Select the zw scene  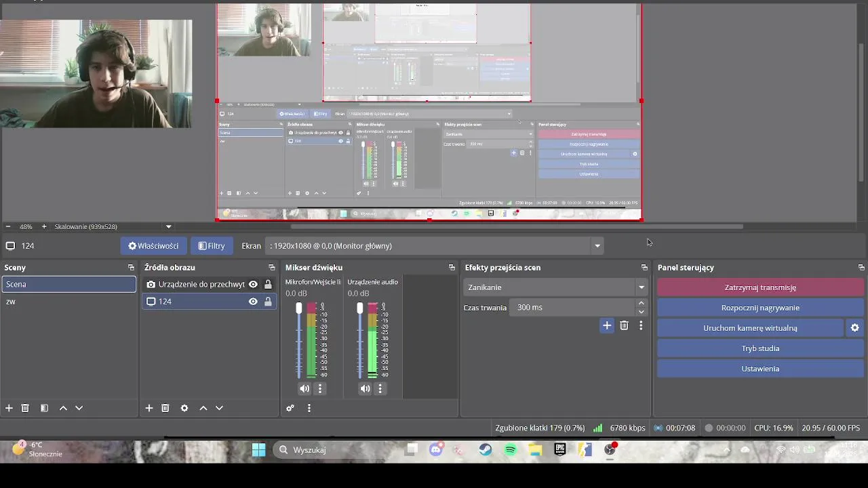[x=69, y=302]
